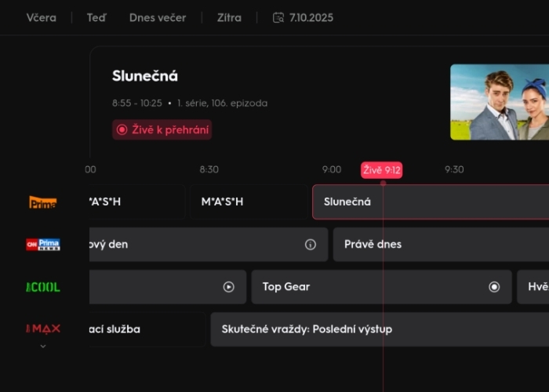Viewport: 549px width, 392px height.
Task: Switch to the Teď tab
Action: point(96,17)
